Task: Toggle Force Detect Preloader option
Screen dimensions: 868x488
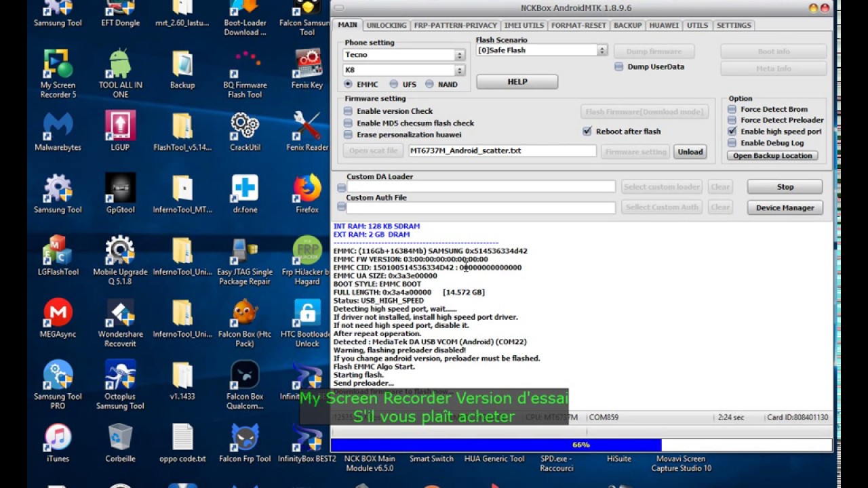Action: (x=732, y=120)
